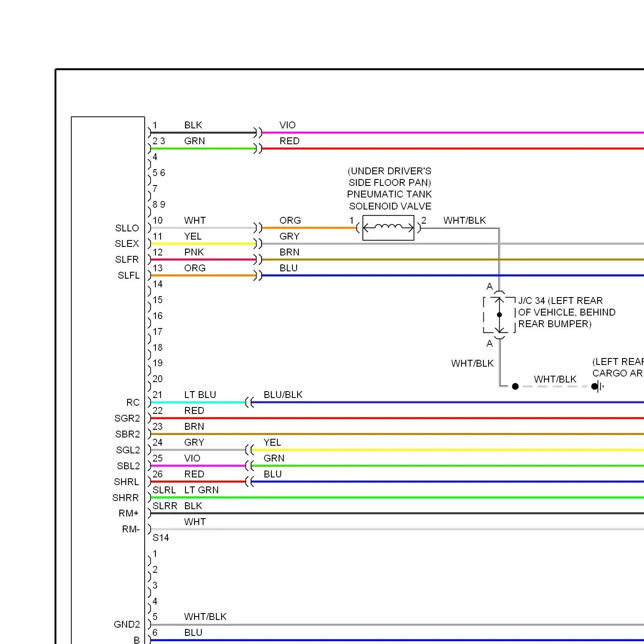Screen dimensions: 644x644
Task: Select the BLK wire label at pin 1
Action: pyautogui.click(x=193, y=125)
